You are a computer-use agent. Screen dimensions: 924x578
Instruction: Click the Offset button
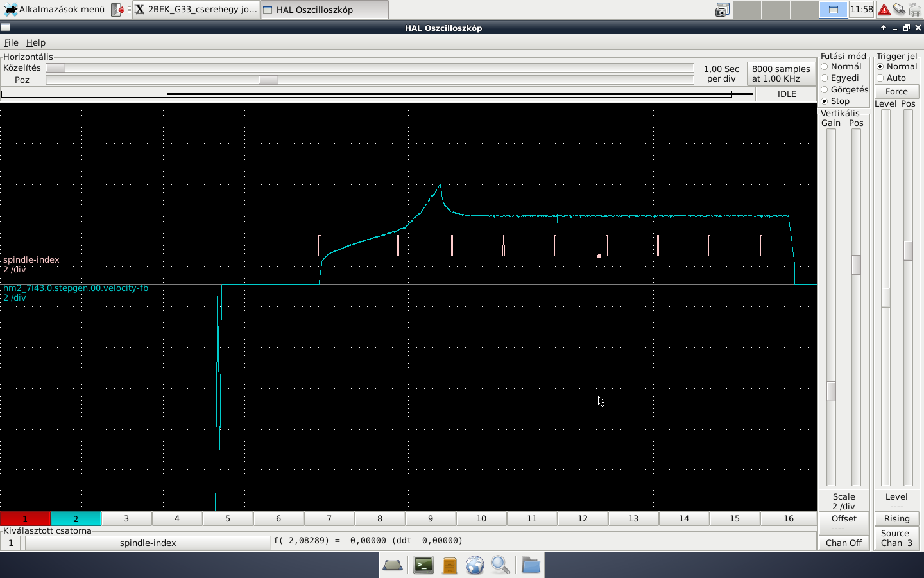point(844,523)
